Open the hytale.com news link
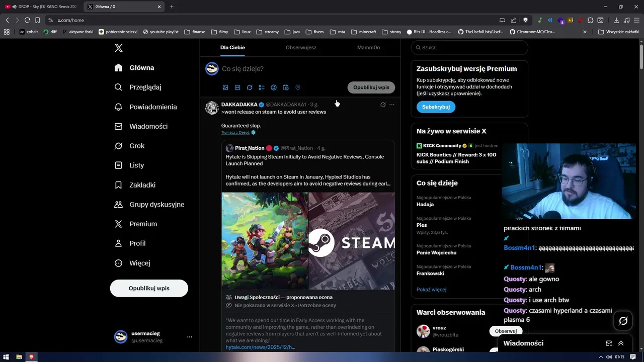Screen dimensions: 644x362 coord(260,347)
